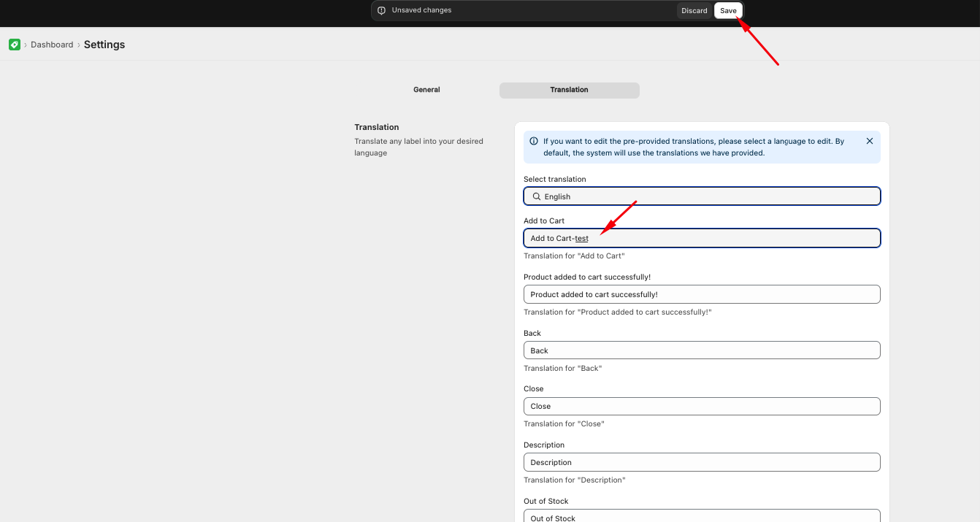Image resolution: width=980 pixels, height=522 pixels.
Task: Click the Unsaved changes text
Action: point(421,10)
